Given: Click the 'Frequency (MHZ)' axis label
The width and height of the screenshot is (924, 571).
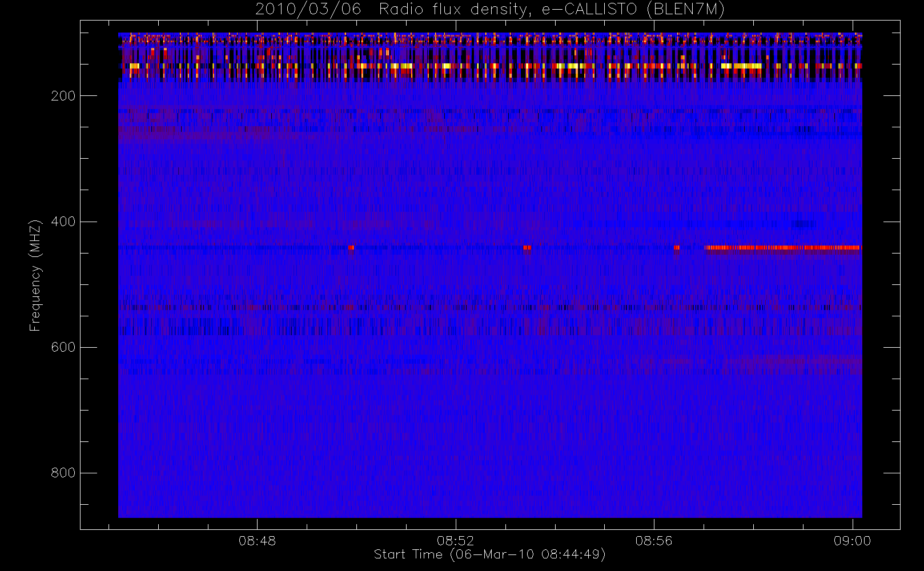Looking at the screenshot, I should point(35,275).
